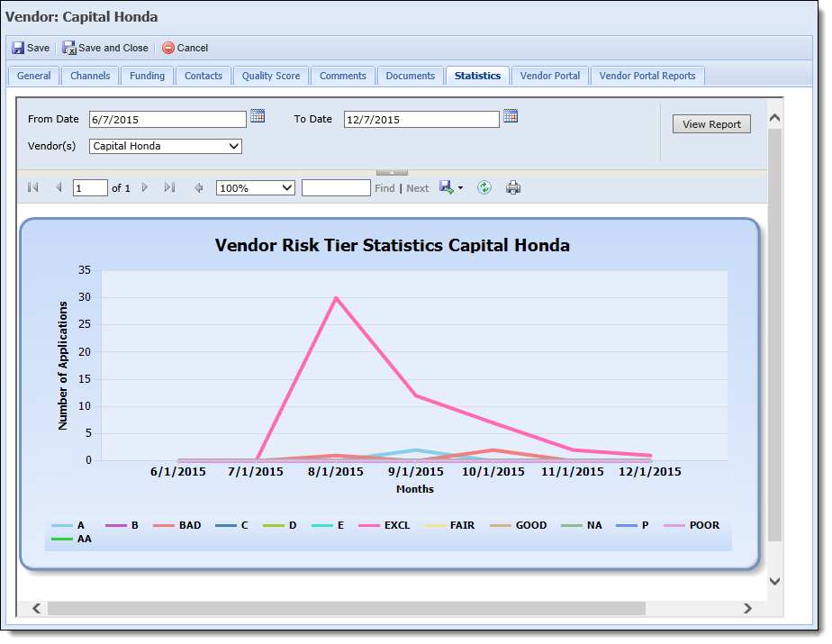Viewport: 832px width, 644px height.
Task: Click the Find link
Action: point(384,188)
